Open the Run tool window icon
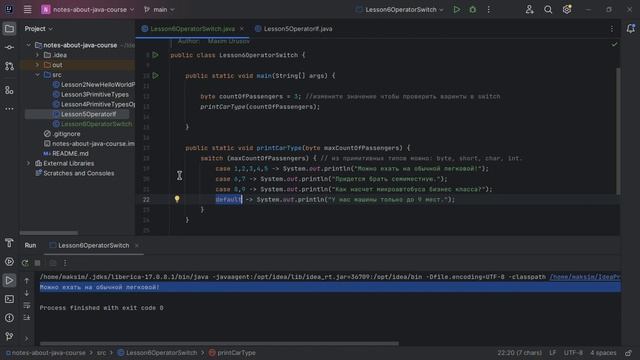Image resolution: width=640 pixels, height=360 pixels. tap(9, 280)
